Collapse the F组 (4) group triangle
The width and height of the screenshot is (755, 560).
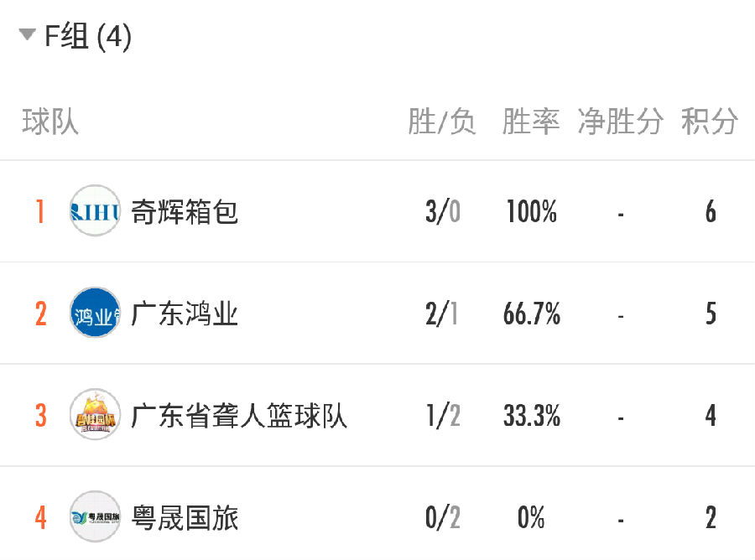(x=28, y=34)
